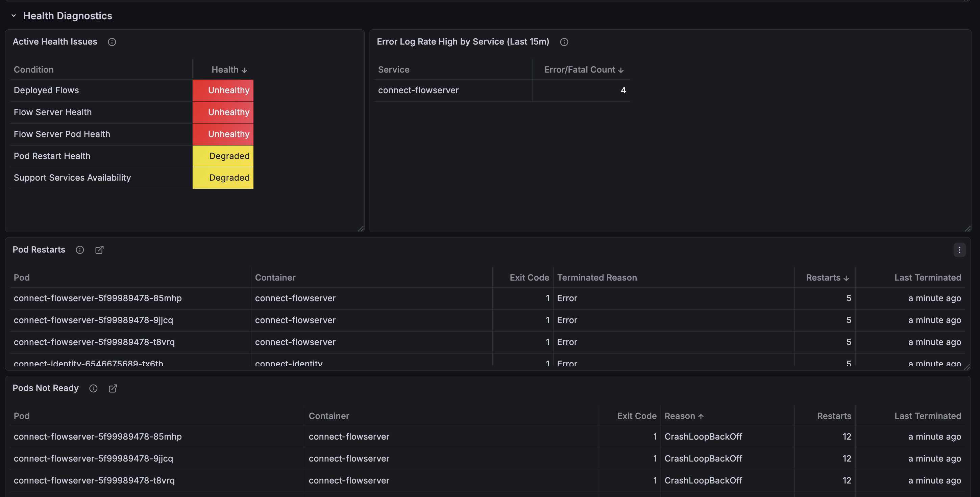Click the Unhealthy cell for Deployed Flows

(223, 90)
